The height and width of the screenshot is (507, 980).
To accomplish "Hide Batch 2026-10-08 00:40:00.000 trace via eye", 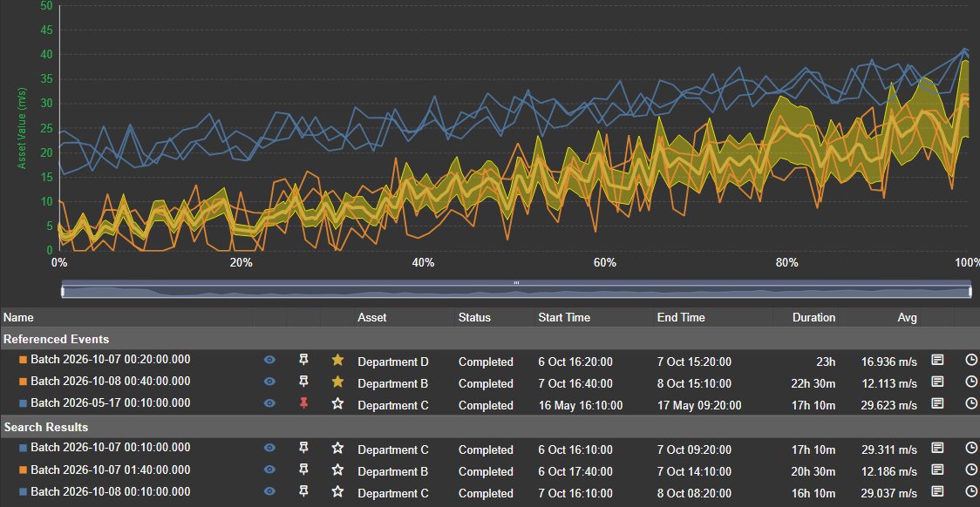I will pos(269,382).
